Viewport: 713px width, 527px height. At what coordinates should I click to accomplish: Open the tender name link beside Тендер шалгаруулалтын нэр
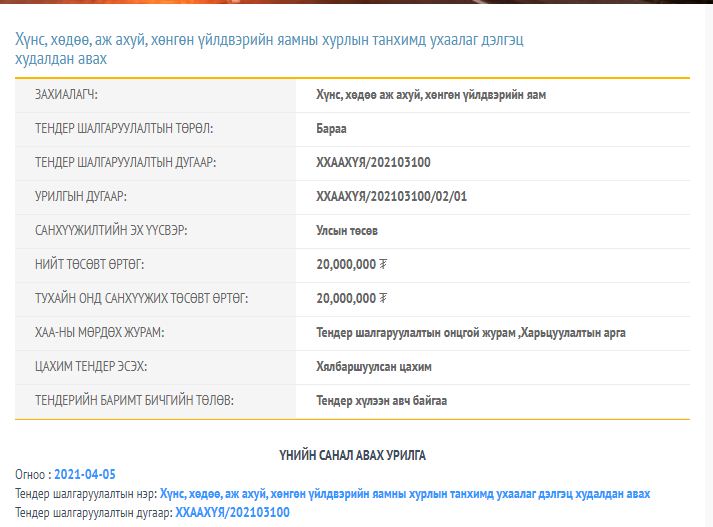pos(404,494)
